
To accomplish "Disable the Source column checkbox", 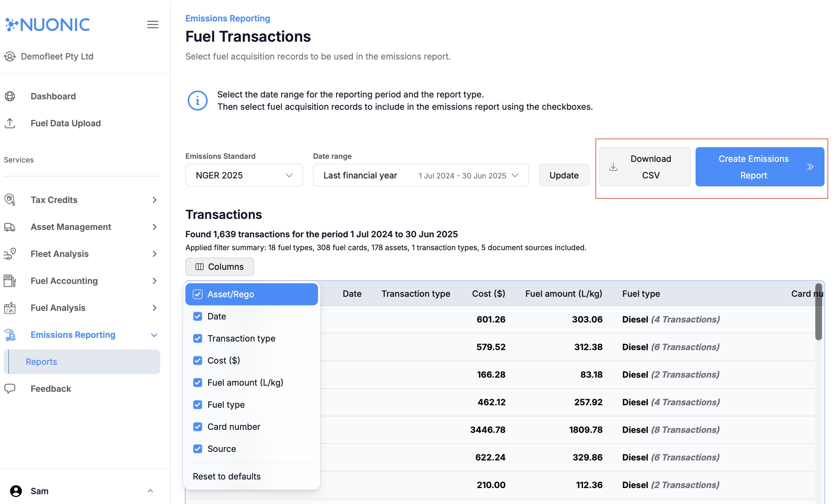I will (x=197, y=449).
